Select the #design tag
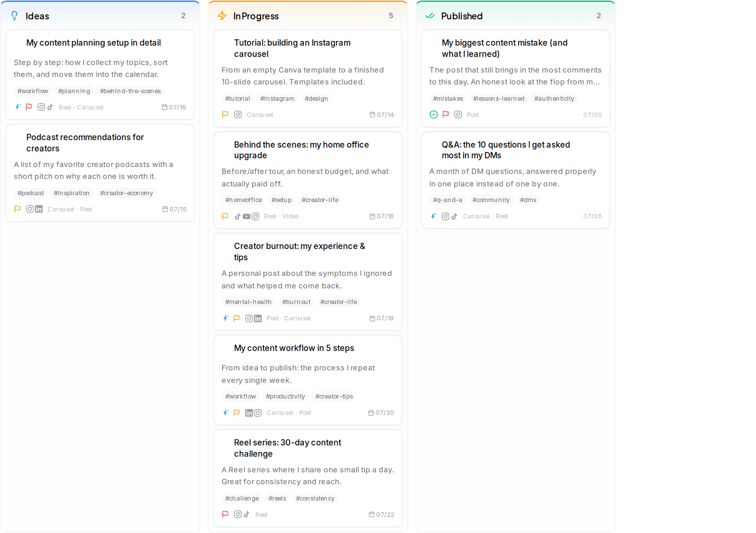This screenshot has height=533, width=756. [316, 98]
